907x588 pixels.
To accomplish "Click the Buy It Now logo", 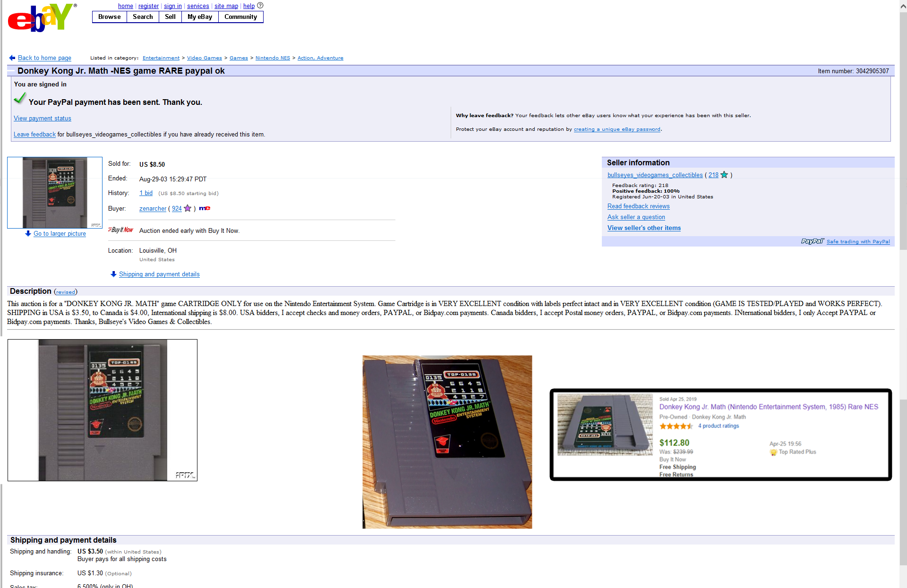I will click(x=121, y=230).
